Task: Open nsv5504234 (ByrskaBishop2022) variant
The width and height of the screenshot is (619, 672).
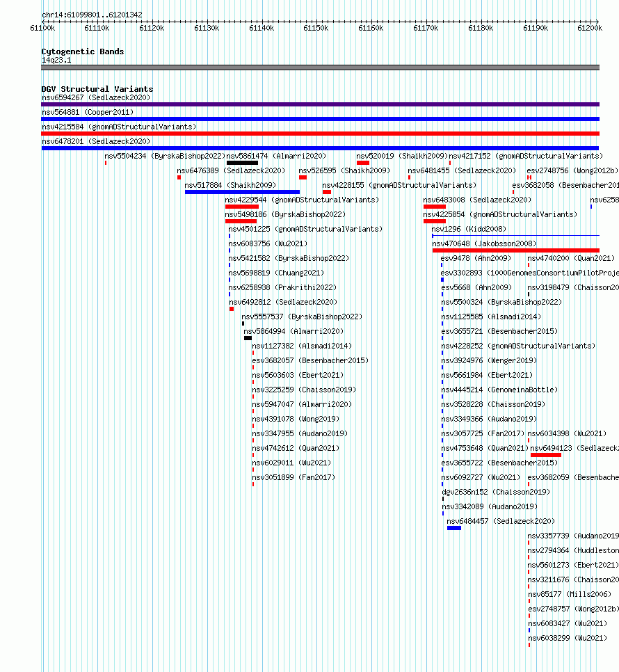Action: [x=165, y=156]
